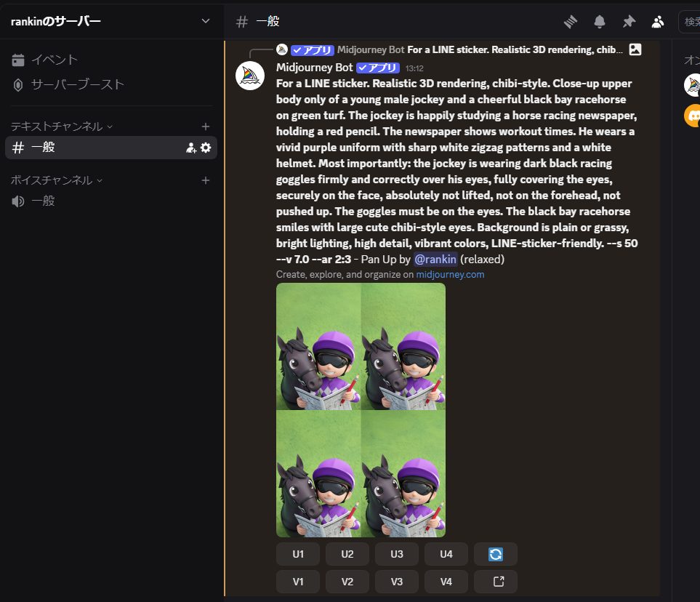Click the image attachment icon in reply preview
This screenshot has width=700, height=602.
click(x=635, y=49)
